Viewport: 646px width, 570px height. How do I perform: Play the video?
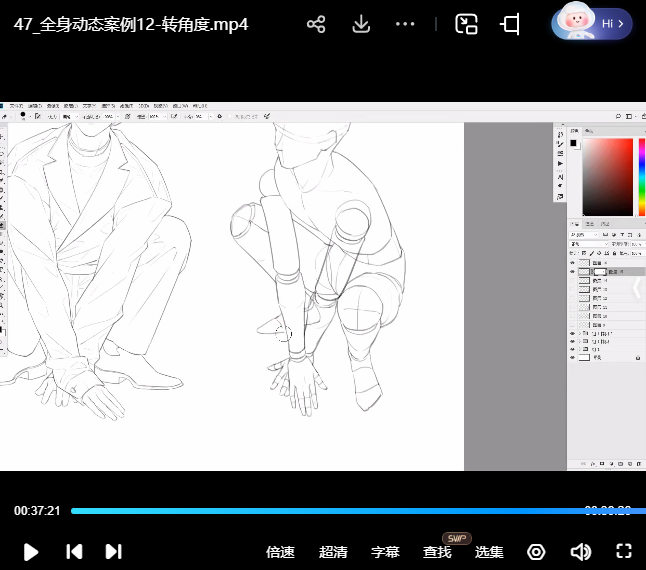tap(30, 551)
